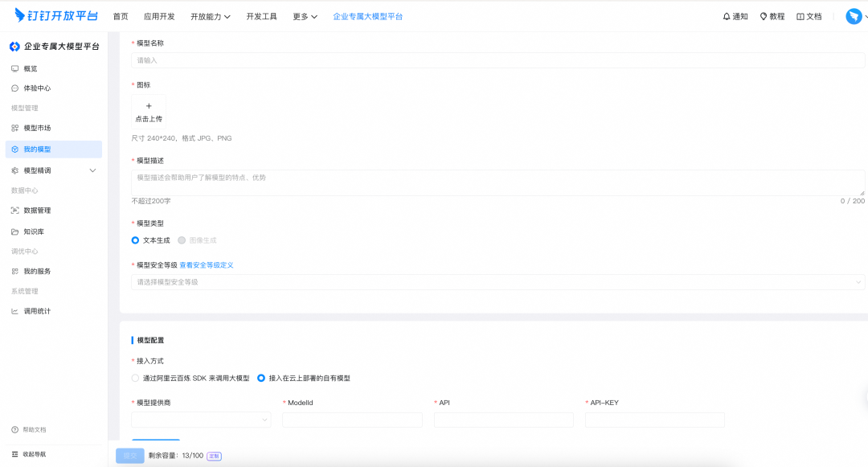Click the 概览 monitor icon in sidebar
The width and height of the screenshot is (868, 467).
click(14, 68)
